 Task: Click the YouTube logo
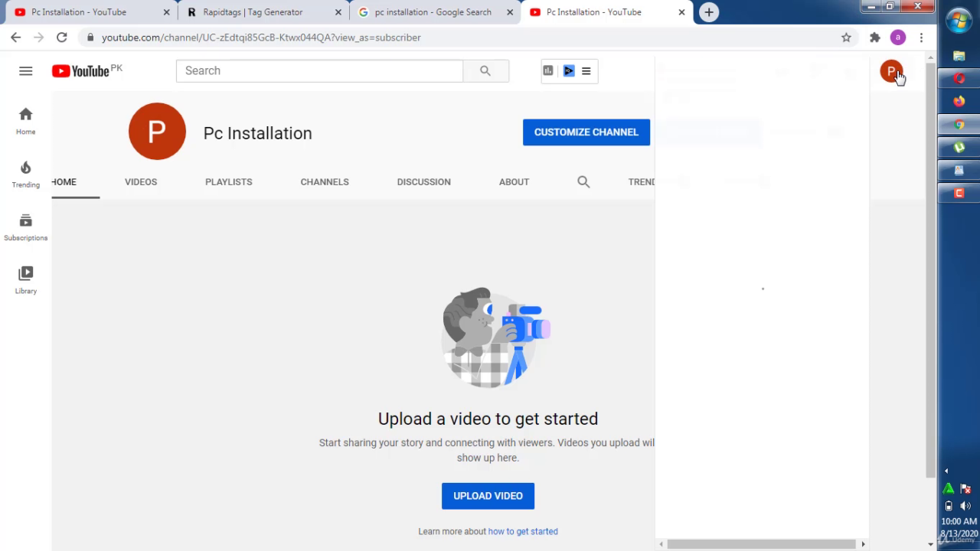80,71
